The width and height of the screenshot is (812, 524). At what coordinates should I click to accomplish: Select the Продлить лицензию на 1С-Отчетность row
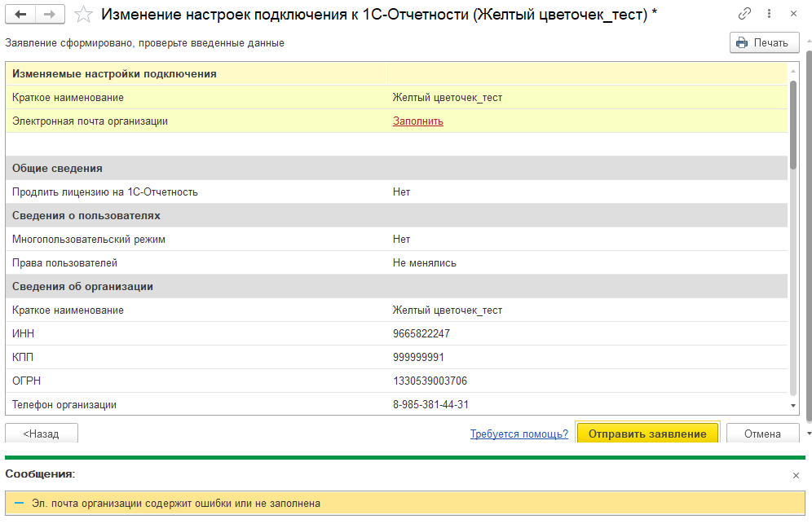397,192
